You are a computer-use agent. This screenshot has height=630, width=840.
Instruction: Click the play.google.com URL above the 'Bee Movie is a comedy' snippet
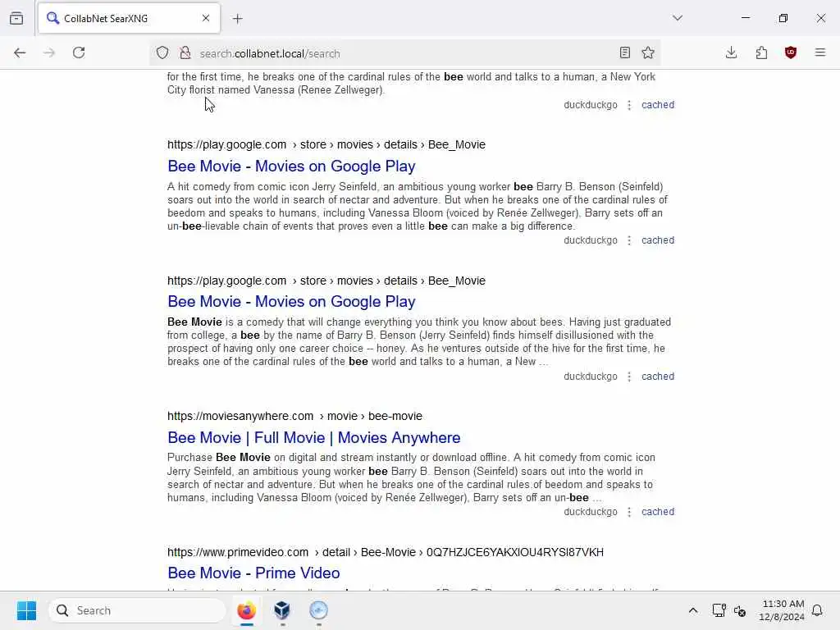tap(326, 281)
